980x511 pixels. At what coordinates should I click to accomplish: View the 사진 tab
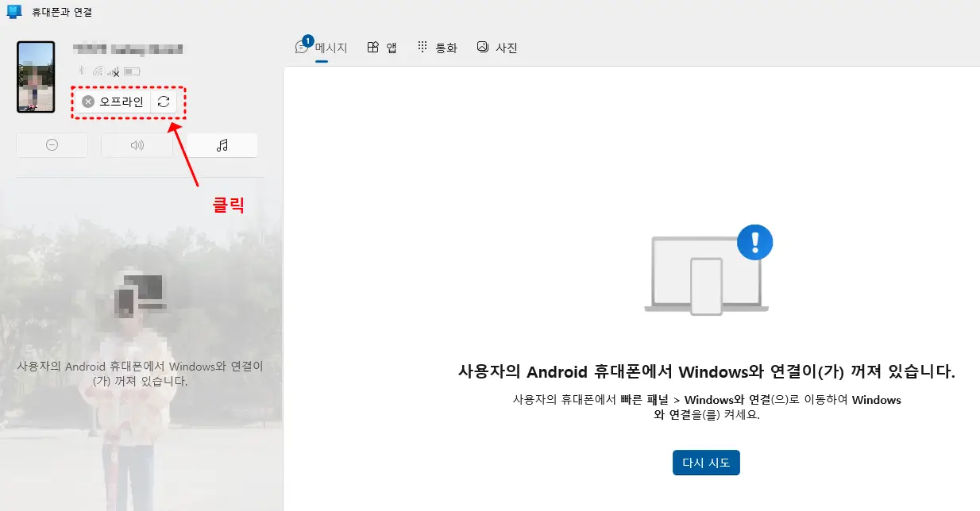pos(498,47)
